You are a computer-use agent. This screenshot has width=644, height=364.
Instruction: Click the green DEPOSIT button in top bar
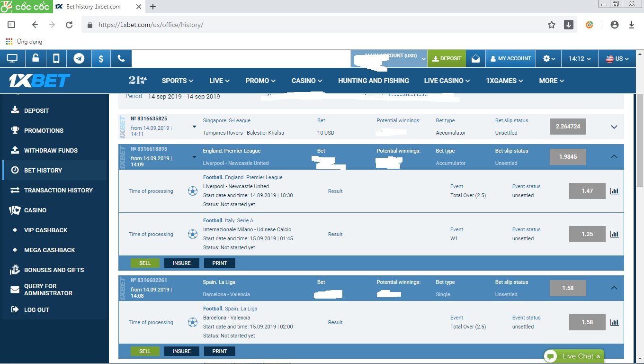[447, 58]
